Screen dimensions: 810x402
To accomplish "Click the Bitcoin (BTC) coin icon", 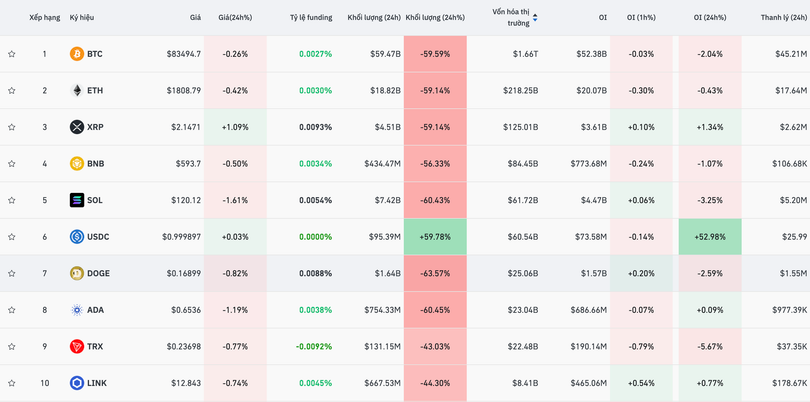I will point(77,54).
